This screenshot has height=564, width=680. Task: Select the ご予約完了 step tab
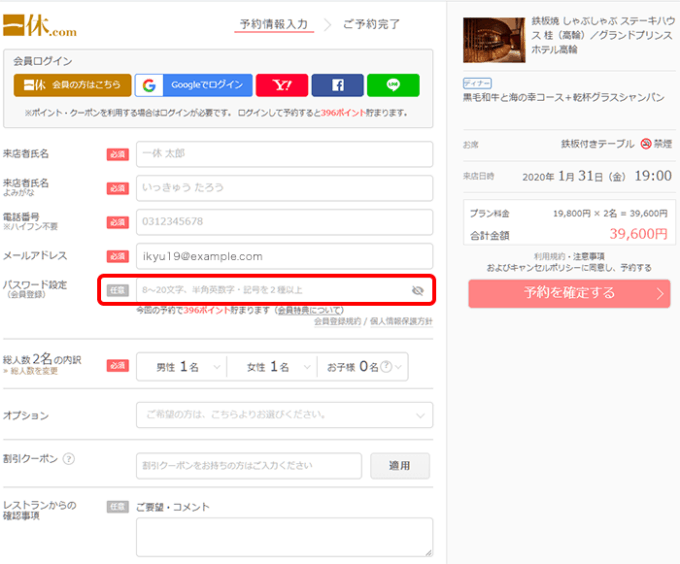coord(371,24)
